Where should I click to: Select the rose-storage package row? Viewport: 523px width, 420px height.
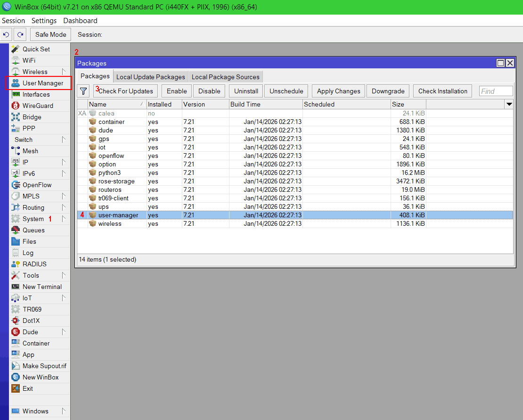(x=116, y=181)
